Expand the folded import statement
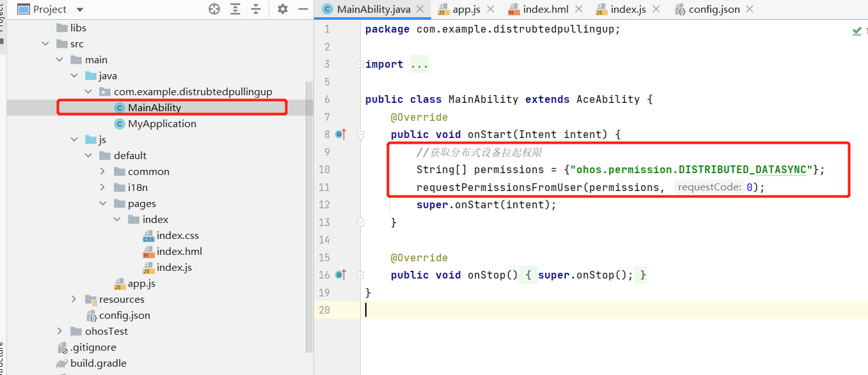The height and width of the screenshot is (375, 868). click(x=360, y=65)
